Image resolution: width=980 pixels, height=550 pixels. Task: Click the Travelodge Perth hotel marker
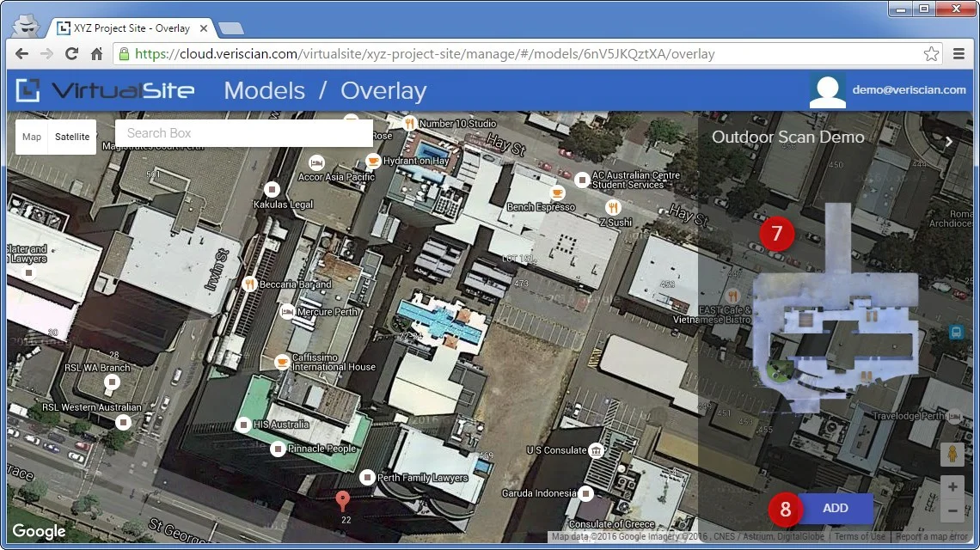coord(954,416)
